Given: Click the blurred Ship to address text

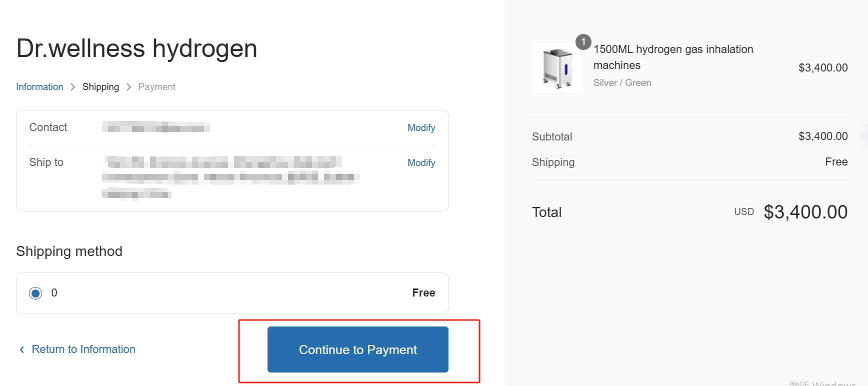Looking at the screenshot, I should tap(230, 176).
